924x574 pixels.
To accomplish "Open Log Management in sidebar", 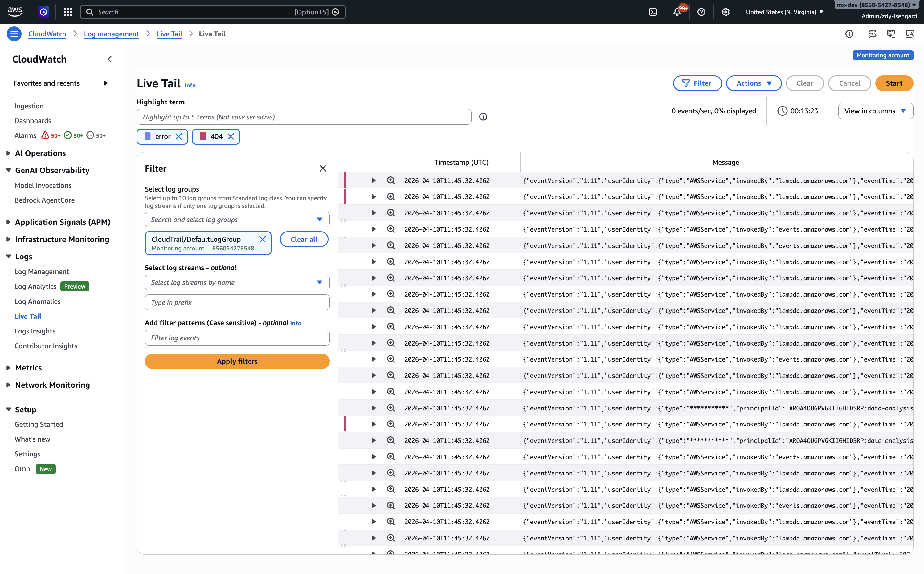I will tap(42, 271).
